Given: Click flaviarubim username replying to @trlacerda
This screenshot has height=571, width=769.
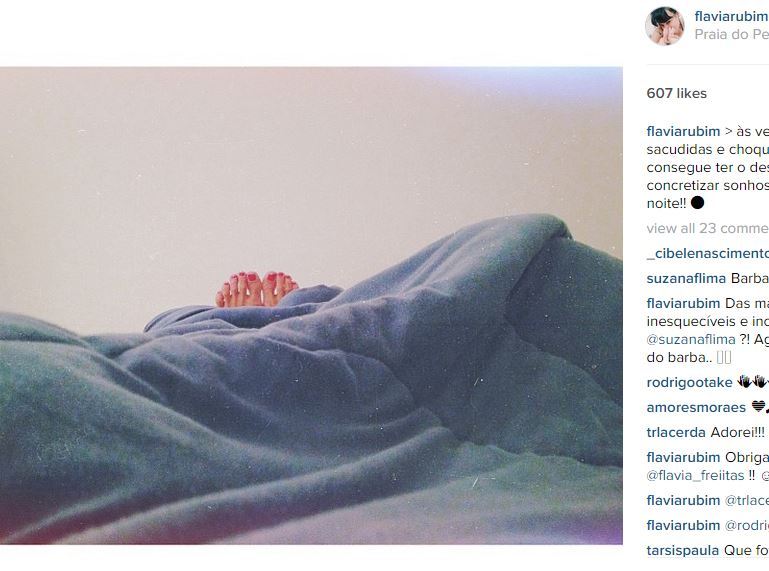Looking at the screenshot, I should pos(683,500).
